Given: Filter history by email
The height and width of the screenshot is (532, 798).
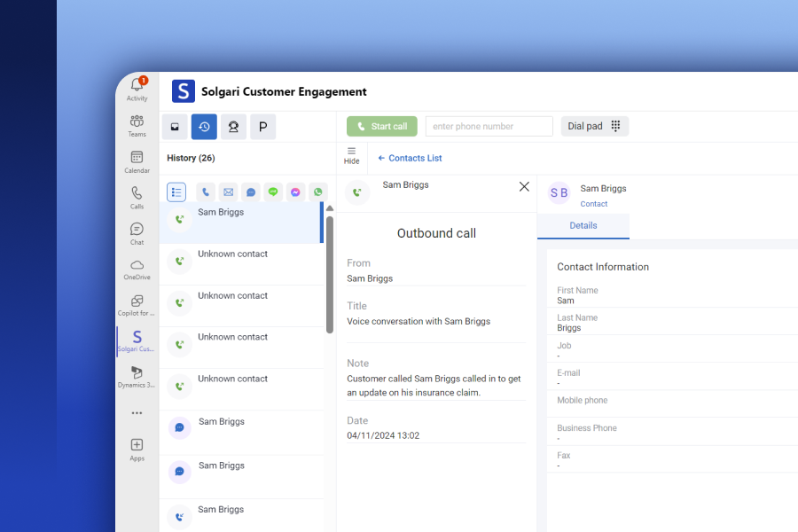Looking at the screenshot, I should (228, 192).
